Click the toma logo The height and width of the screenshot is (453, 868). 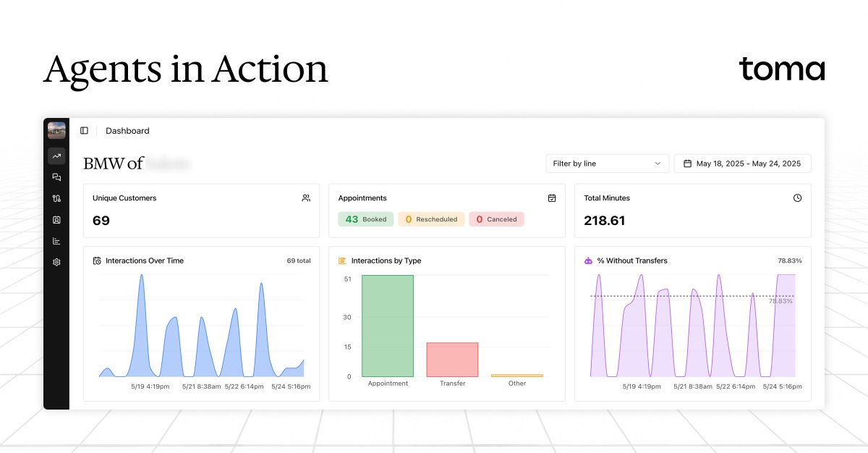pyautogui.click(x=782, y=69)
